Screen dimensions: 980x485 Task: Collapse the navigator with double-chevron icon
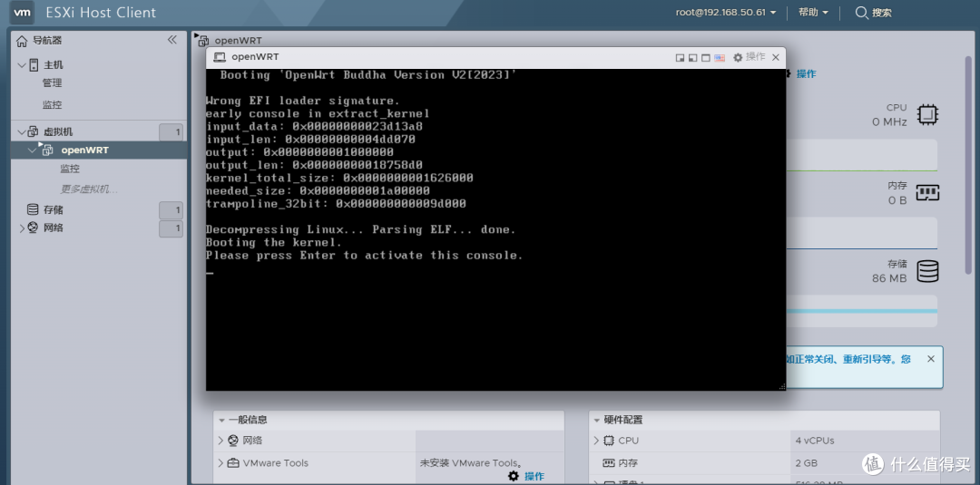click(x=172, y=40)
